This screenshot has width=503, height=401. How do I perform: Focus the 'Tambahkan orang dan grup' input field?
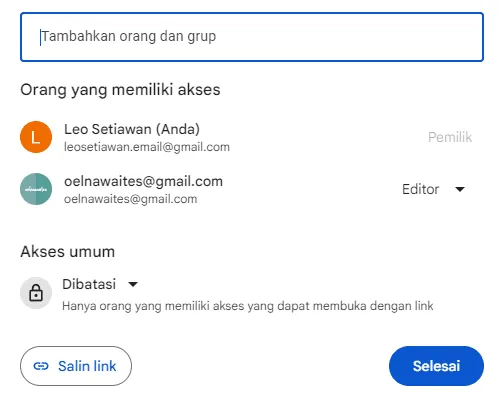[x=252, y=37]
